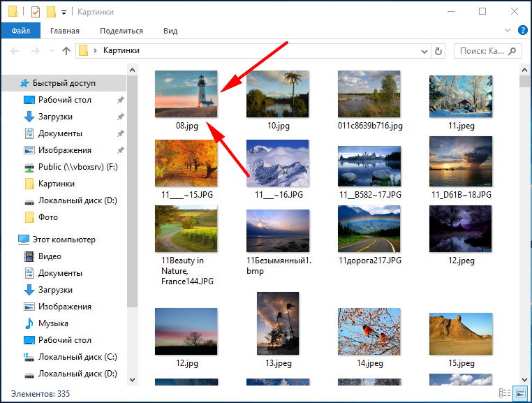Viewport: 532px width, 403px height.
Task: Select the 13.jpeg palms thumbnail
Action: [278, 323]
